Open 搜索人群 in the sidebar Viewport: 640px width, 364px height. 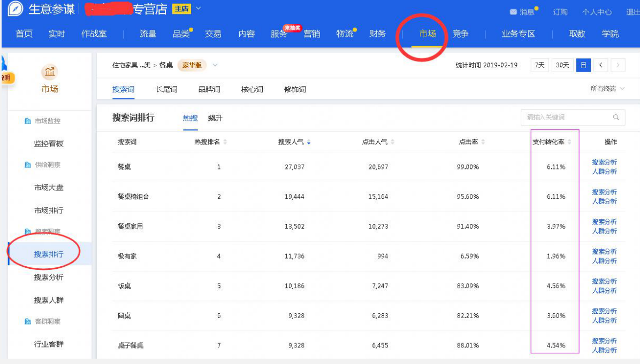pos(49,300)
